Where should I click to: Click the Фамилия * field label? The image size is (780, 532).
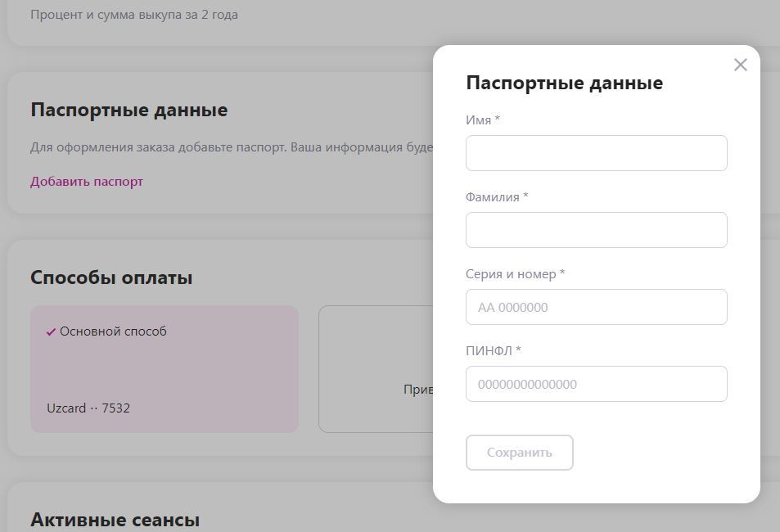496,197
